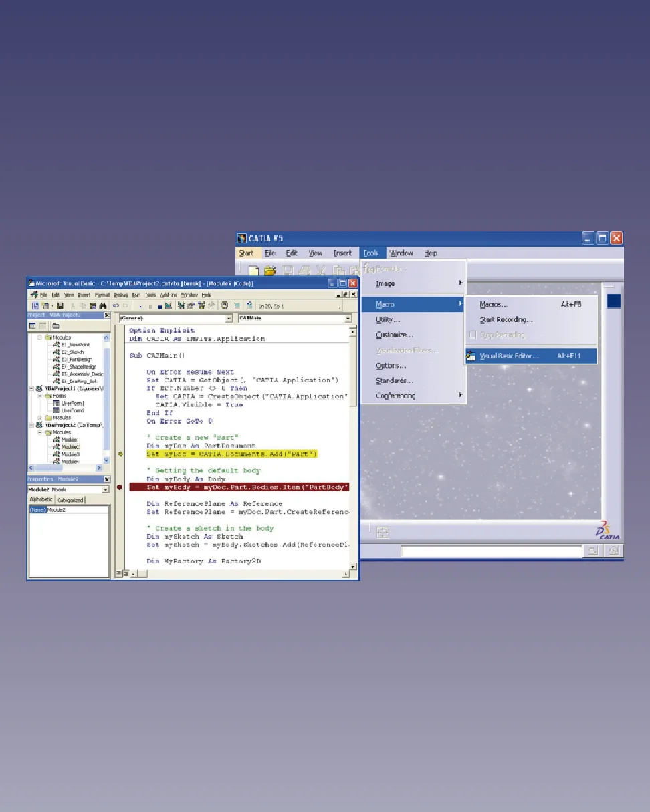This screenshot has height=812, width=650.
Task: Click the Save icon in Visual Basic toolbar
Action: [x=60, y=305]
